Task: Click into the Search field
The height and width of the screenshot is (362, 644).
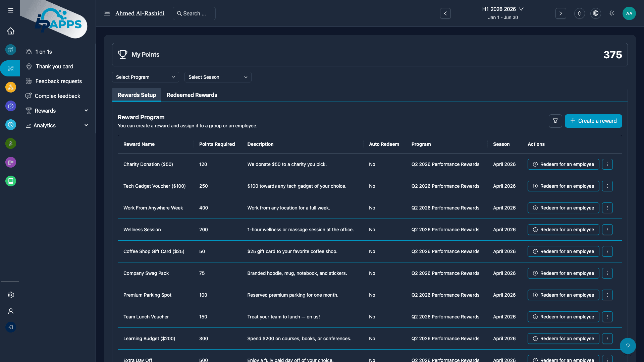Action: point(194,13)
